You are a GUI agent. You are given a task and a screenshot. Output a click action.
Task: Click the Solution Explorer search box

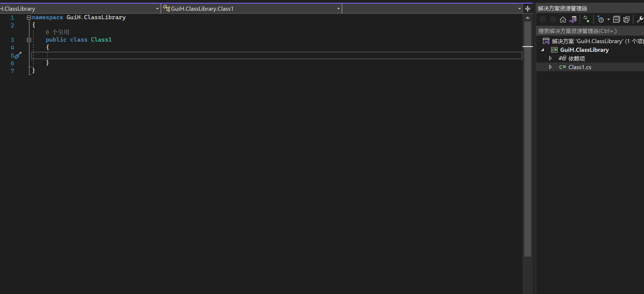587,31
